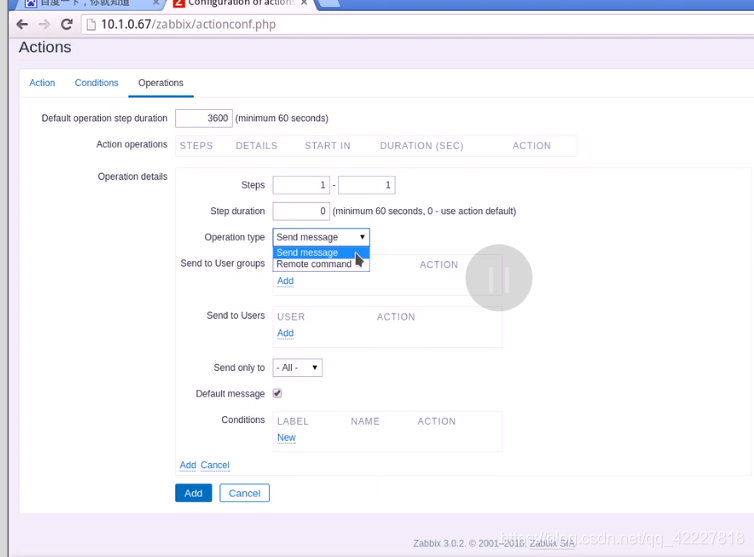Click the blue Add button
This screenshot has width=754, height=557.
point(193,493)
